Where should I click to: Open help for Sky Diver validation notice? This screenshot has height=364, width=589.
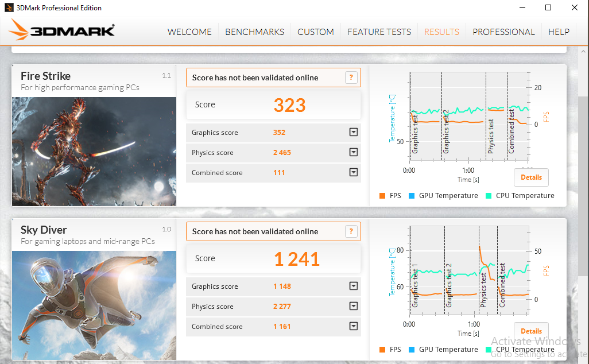click(351, 231)
